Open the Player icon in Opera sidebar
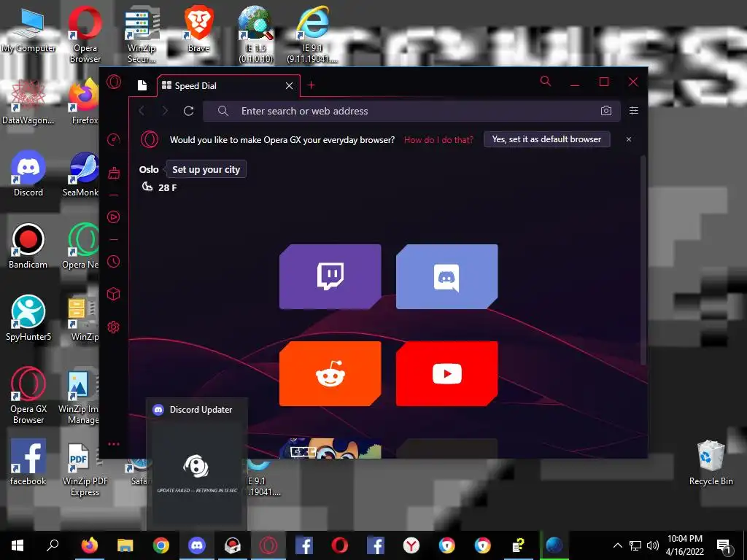 pos(113,217)
